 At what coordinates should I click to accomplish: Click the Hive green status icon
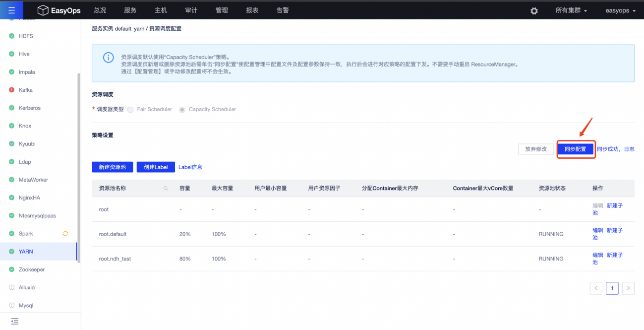pos(11,54)
